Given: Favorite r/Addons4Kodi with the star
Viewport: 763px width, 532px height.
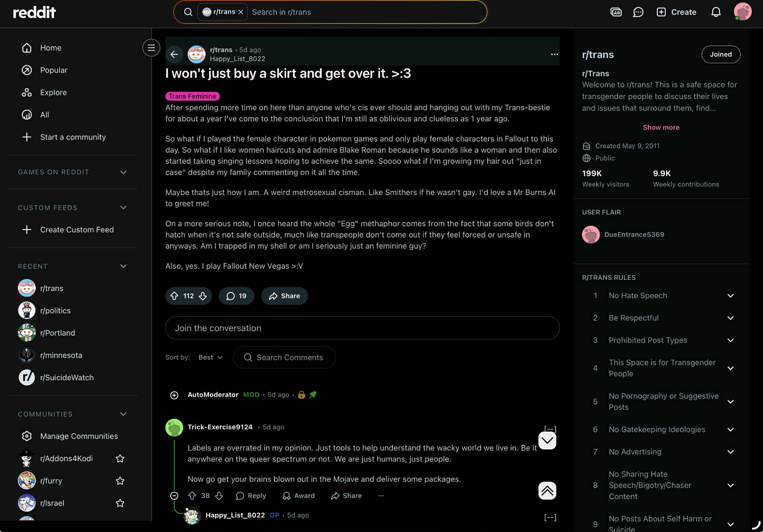Looking at the screenshot, I should (120, 458).
